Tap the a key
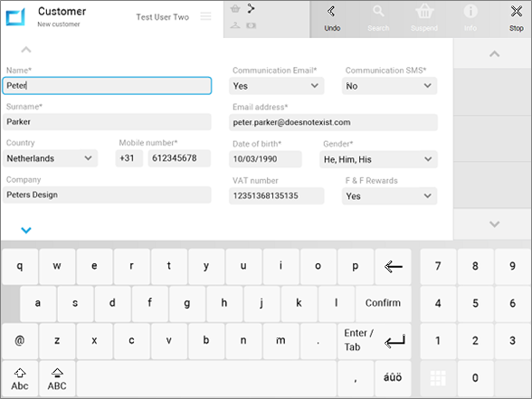Viewport: 532px width, 399px height. (38, 303)
